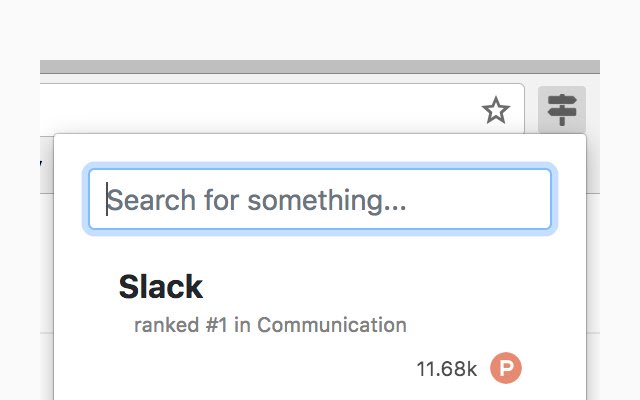The height and width of the screenshot is (400, 640).
Task: Click the signpost extension icon
Action: click(562, 110)
